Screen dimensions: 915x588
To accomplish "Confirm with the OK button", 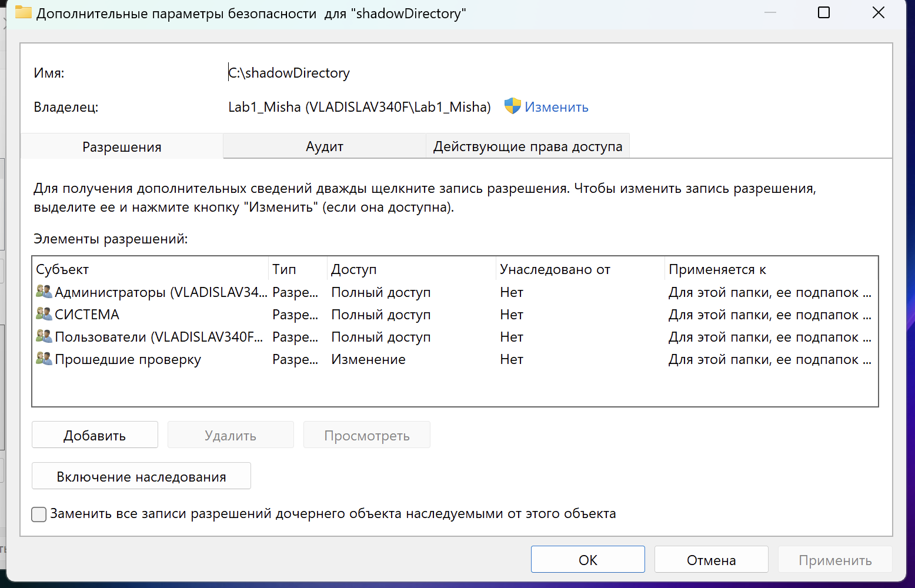I will tap(587, 560).
